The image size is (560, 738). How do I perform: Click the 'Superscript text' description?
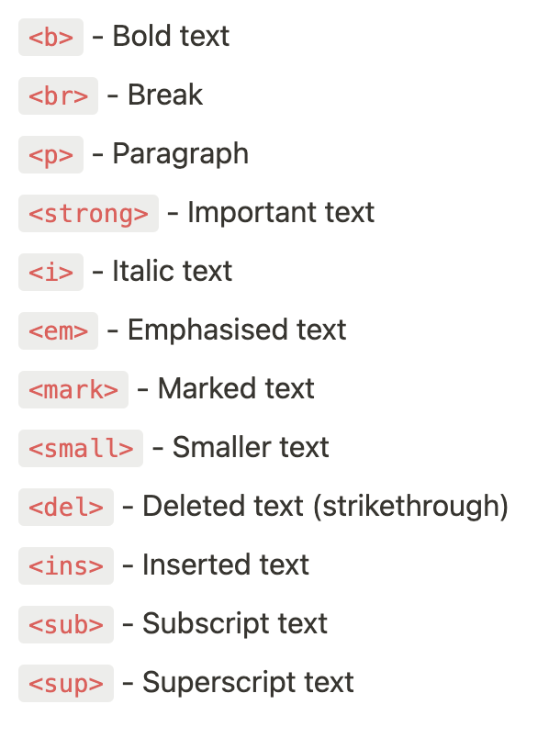(248, 683)
